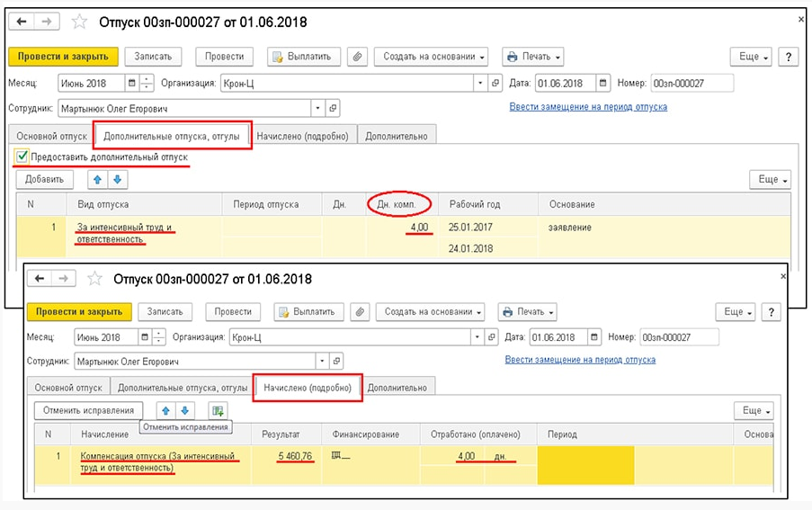Star the lower Отпуск document as favorite
812x510 pixels.
[x=94, y=279]
